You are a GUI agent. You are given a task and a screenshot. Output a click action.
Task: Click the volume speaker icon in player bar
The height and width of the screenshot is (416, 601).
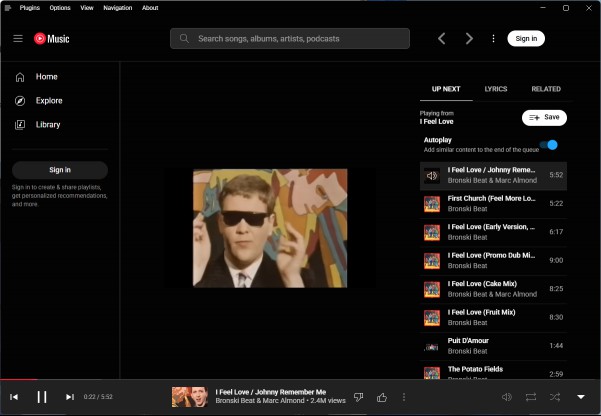[x=507, y=397]
